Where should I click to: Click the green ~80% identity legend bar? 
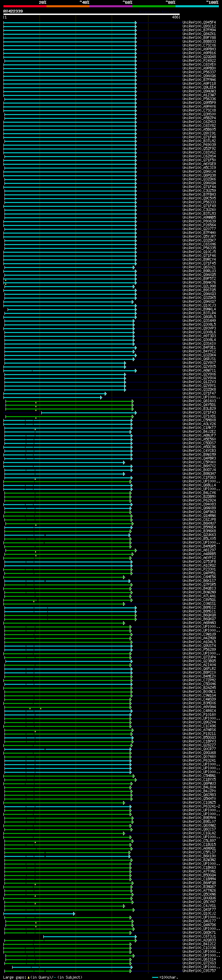click(154, 6)
